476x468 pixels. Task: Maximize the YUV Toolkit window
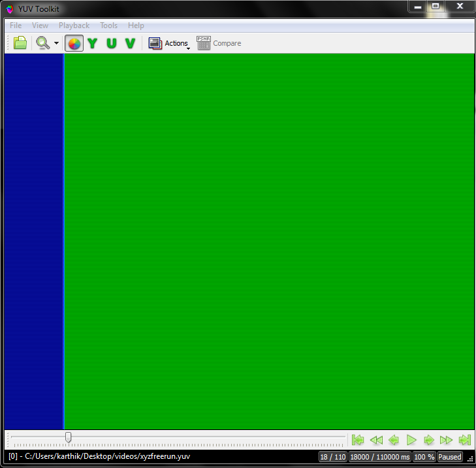[x=436, y=6]
